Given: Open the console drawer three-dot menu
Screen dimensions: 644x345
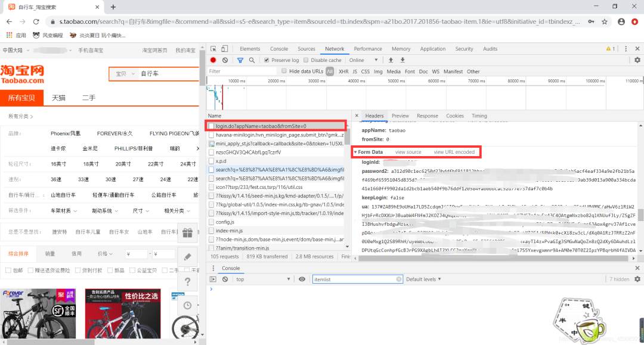Looking at the screenshot, I should pyautogui.click(x=213, y=268).
